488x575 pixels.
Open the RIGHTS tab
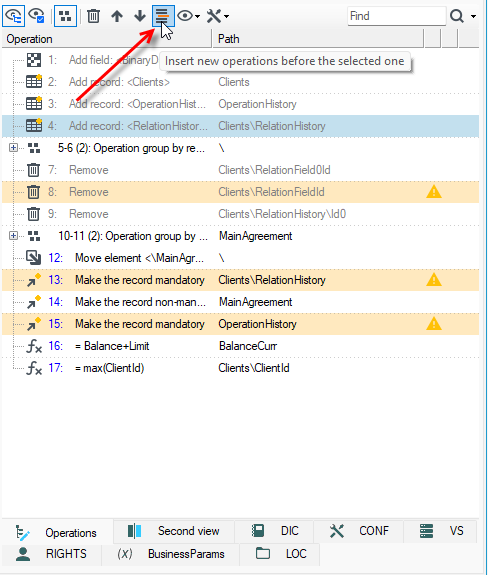point(51,554)
